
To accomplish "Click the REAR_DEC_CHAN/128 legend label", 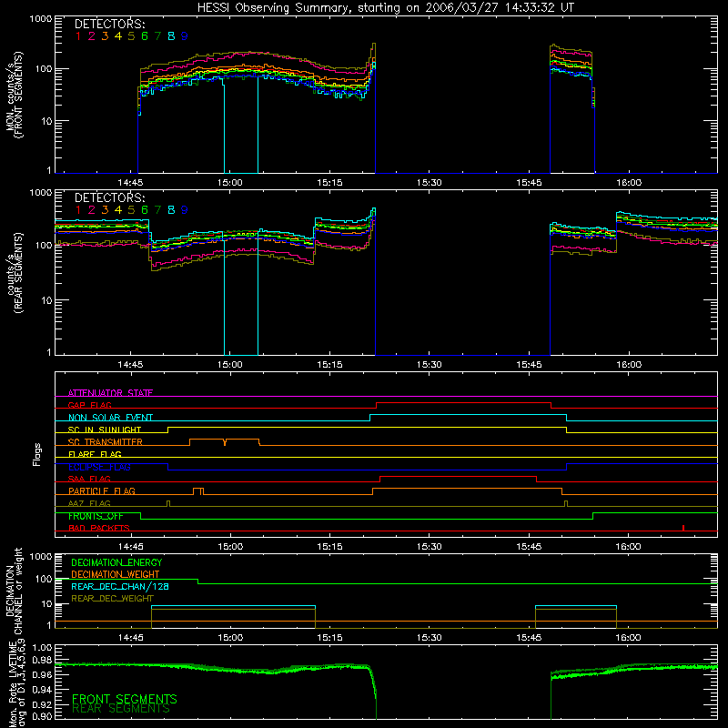I will coord(120,587).
